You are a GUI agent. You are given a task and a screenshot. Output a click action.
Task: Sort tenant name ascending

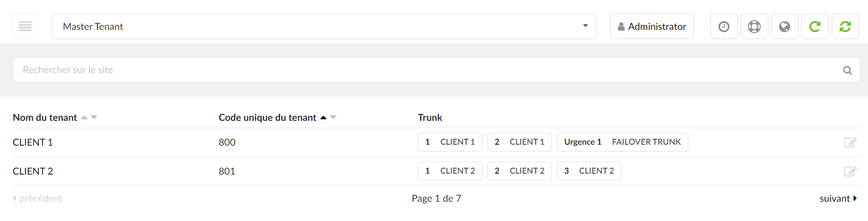tap(84, 118)
